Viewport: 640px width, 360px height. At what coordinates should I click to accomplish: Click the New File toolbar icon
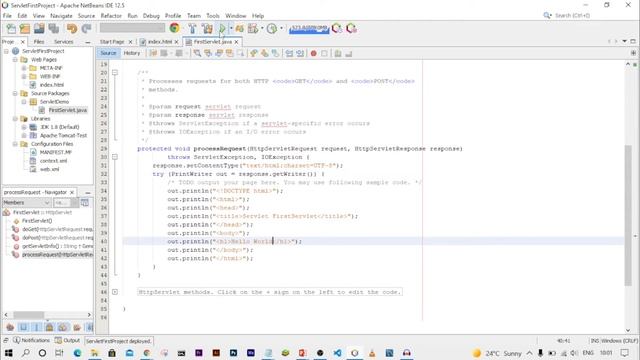(x=11, y=29)
